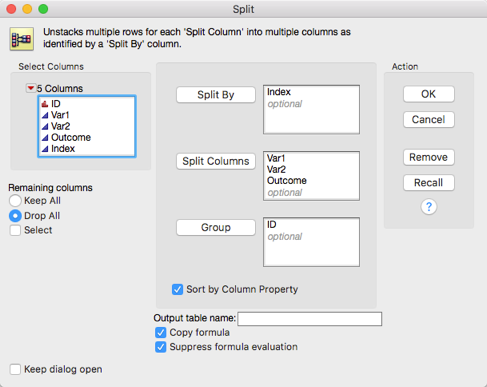This screenshot has width=487, height=387.
Task: Zoom the Split dialog with green button
Action: point(43,9)
